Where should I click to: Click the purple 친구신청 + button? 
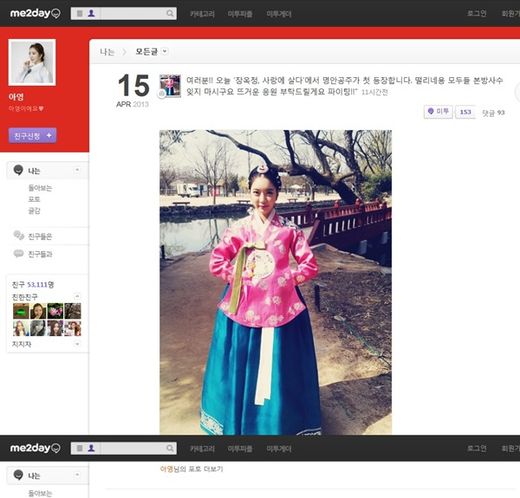point(32,135)
